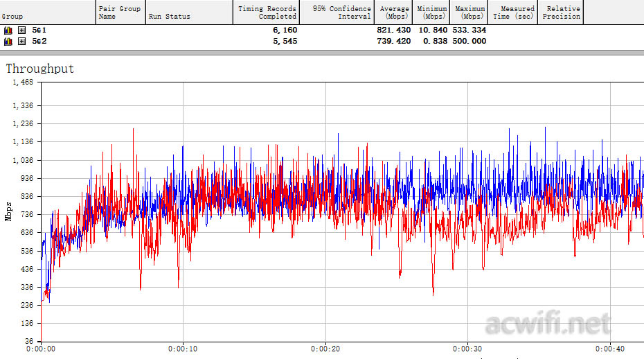The height and width of the screenshot is (359, 644).
Task: Click the gray divider above Throughput chart
Action: coord(322,52)
